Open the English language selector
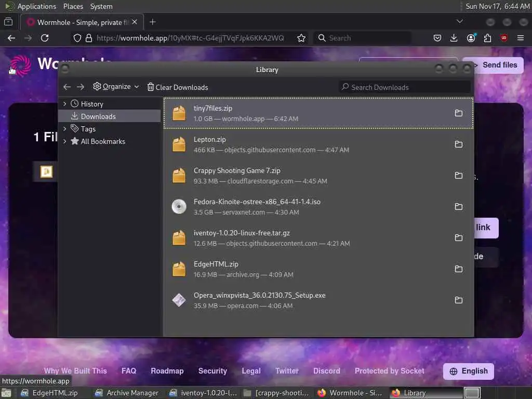The height and width of the screenshot is (399, 532). 468,371
